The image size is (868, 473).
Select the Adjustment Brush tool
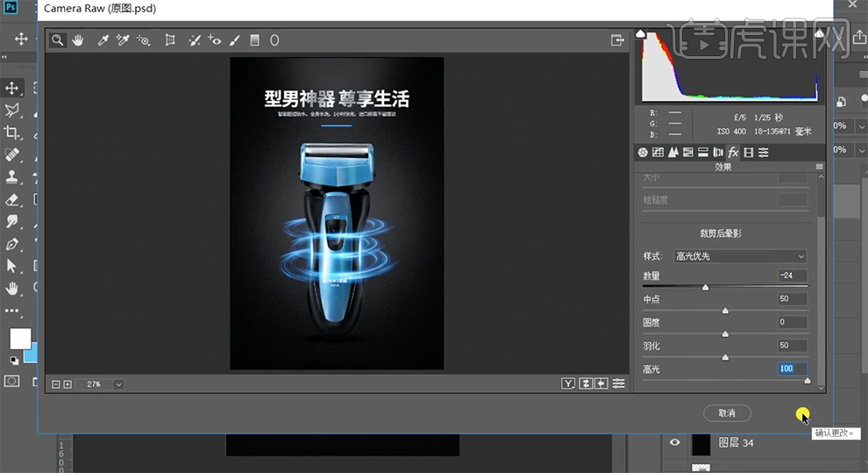click(234, 40)
